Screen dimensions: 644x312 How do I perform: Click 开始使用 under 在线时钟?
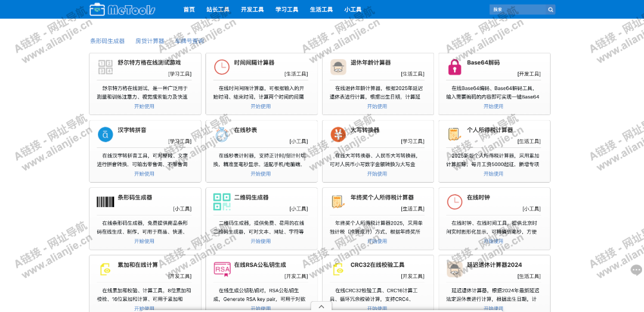coord(494,241)
